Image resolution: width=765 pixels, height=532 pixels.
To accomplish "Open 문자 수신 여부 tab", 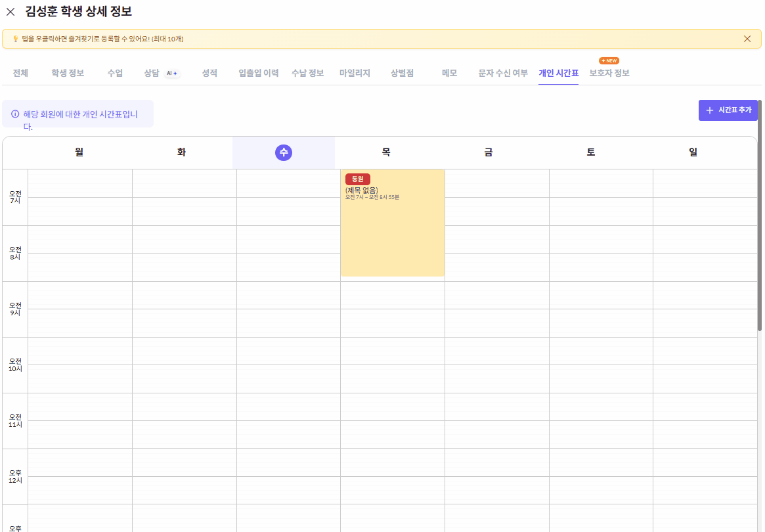I will [503, 73].
